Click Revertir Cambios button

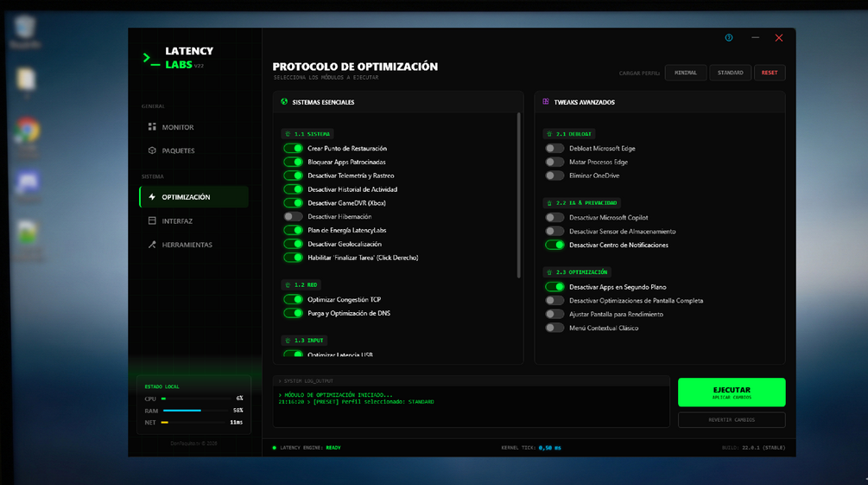[x=732, y=420]
